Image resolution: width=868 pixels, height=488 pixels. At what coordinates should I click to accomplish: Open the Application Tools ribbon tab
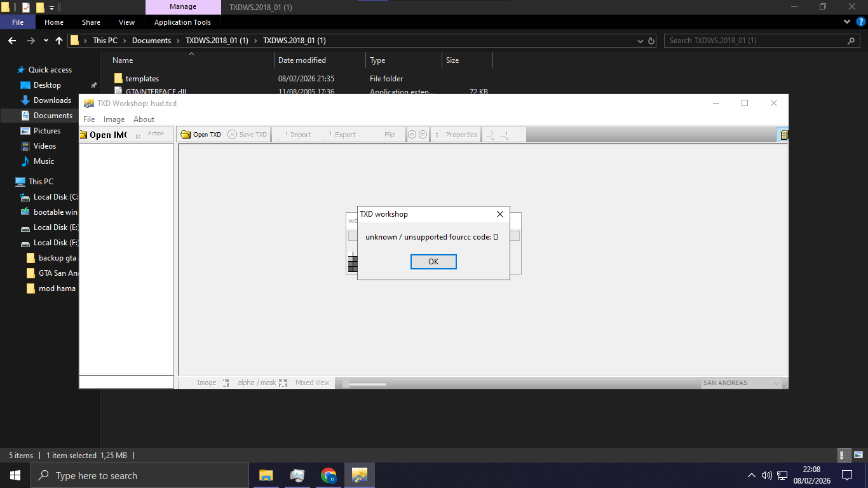point(182,22)
